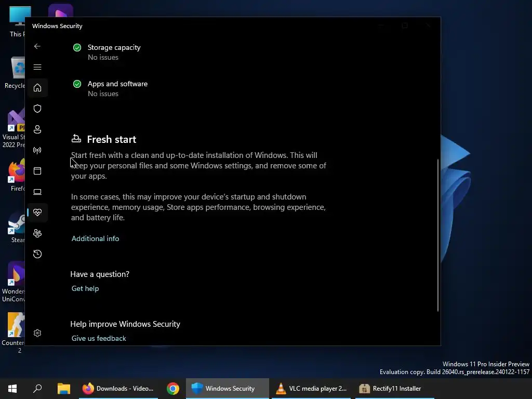Open Device security laptop icon
This screenshot has height=399, width=532.
tap(37, 192)
